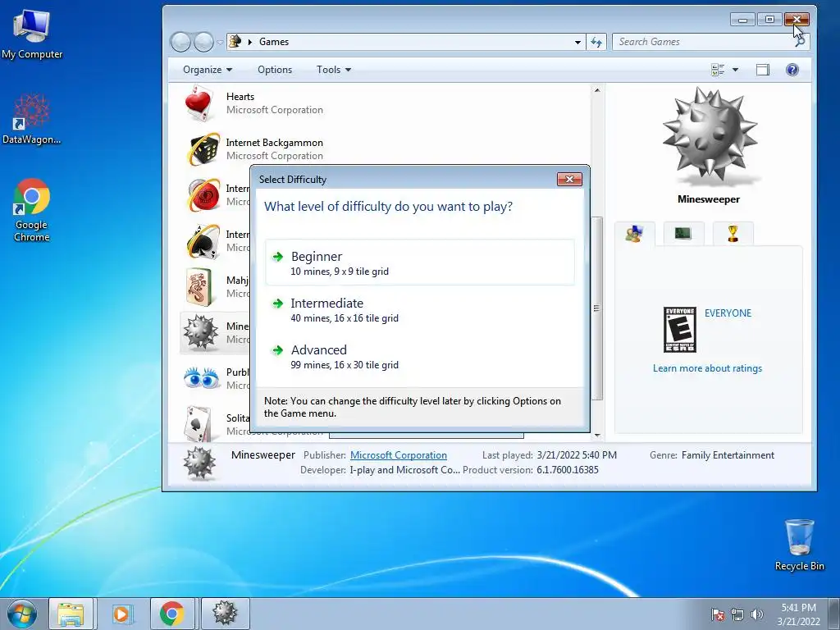The image size is (840, 630).
Task: Click the ESRB Everyone rating badge
Action: pos(680,330)
